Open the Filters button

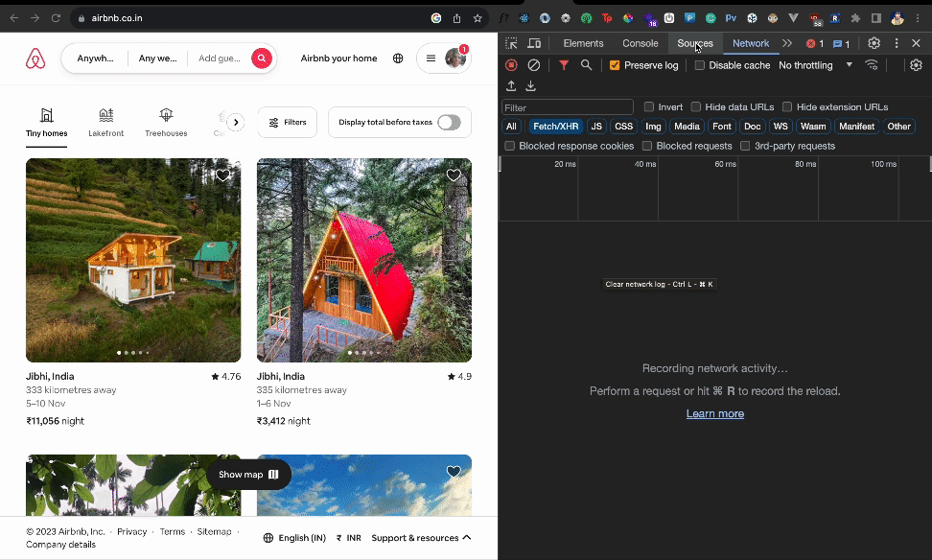[x=287, y=123]
